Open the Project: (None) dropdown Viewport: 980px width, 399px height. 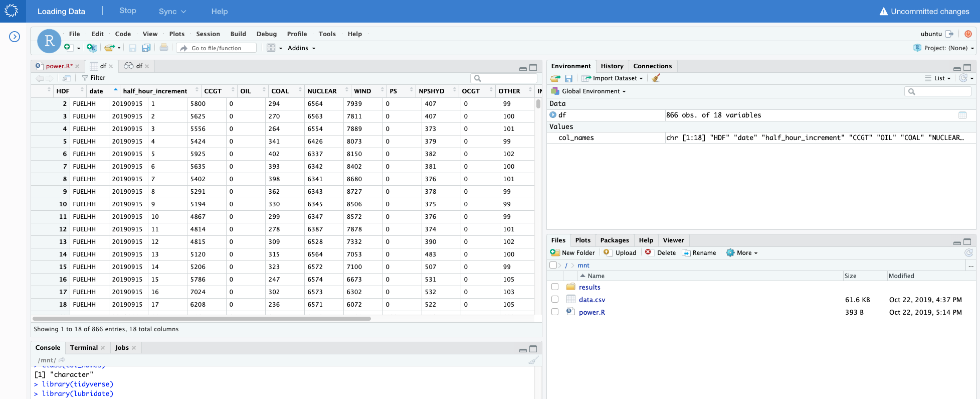pos(944,48)
